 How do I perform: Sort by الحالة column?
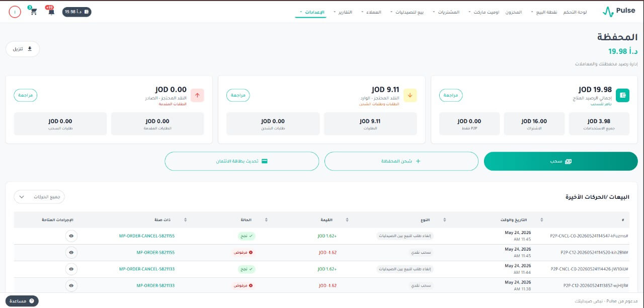click(x=266, y=220)
